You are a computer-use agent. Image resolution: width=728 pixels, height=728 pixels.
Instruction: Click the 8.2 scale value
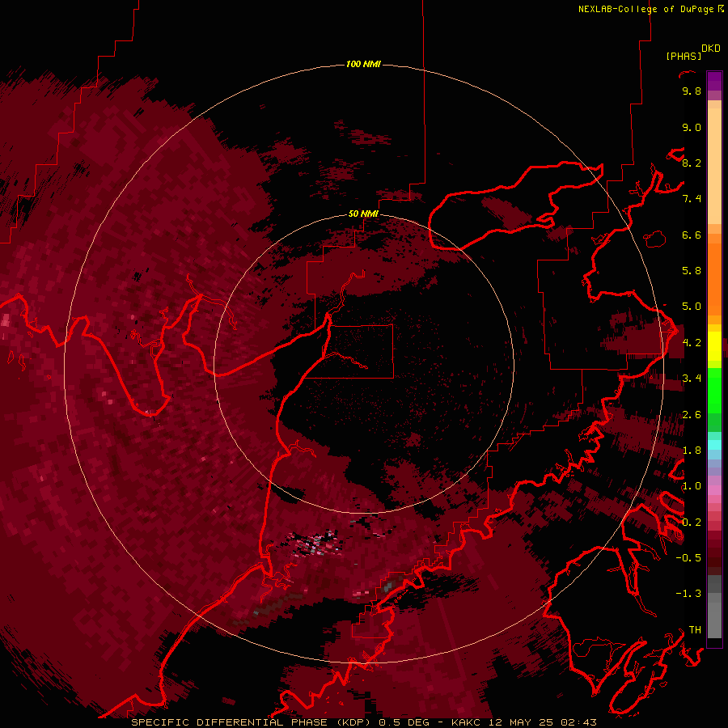692,163
